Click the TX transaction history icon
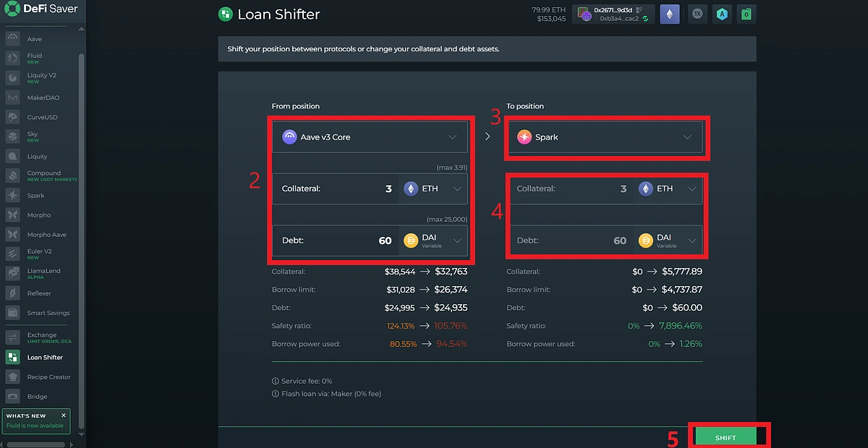Screen dimensions: 868x448 pyautogui.click(x=697, y=14)
